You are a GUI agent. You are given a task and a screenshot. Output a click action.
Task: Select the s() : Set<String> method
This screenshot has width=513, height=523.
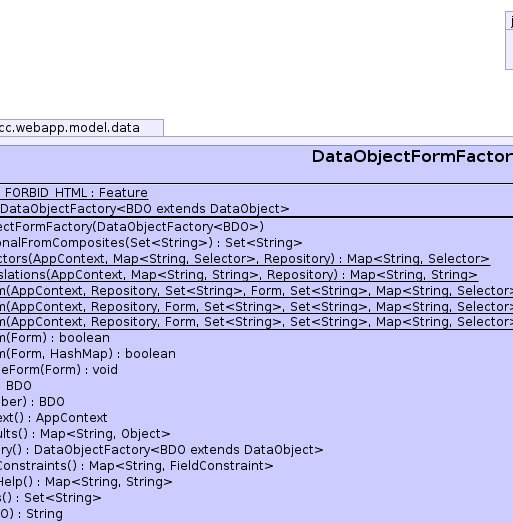coord(51,498)
